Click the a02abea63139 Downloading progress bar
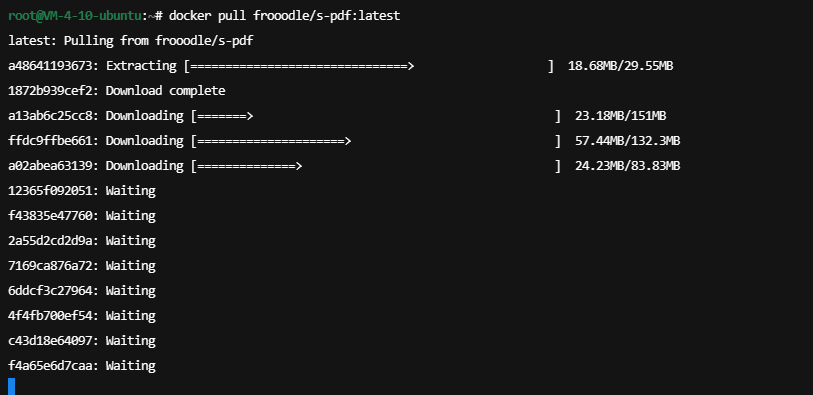The image size is (813, 395). [376, 166]
